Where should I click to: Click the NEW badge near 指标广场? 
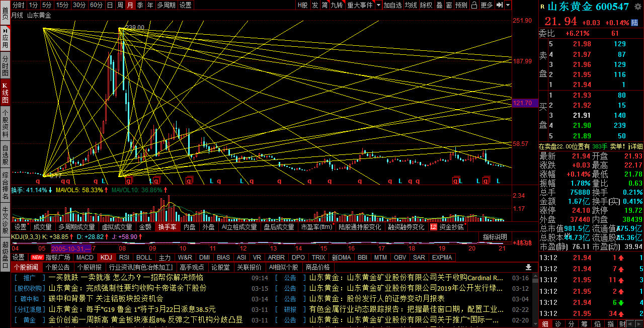click(x=37, y=258)
